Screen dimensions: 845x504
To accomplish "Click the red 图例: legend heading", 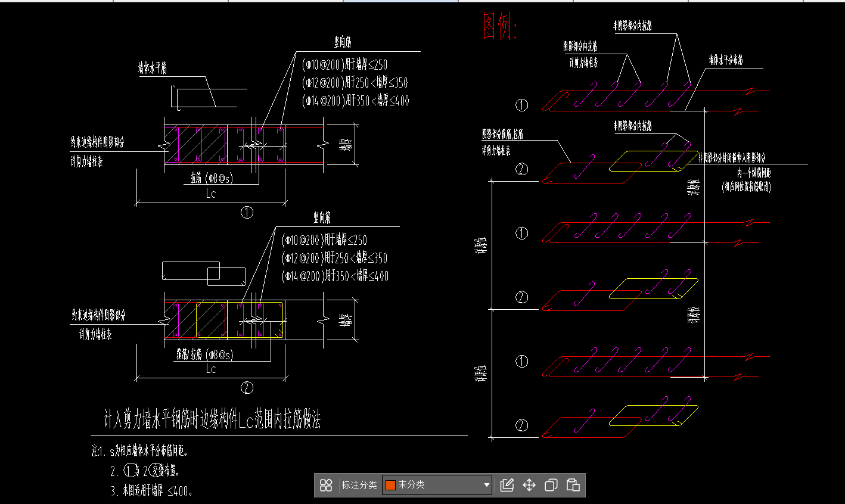I will pos(499,27).
